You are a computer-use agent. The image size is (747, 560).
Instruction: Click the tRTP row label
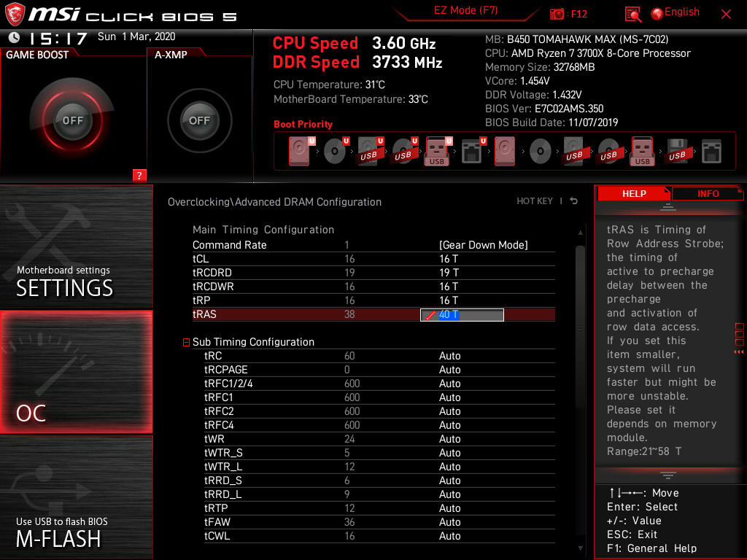(x=216, y=507)
